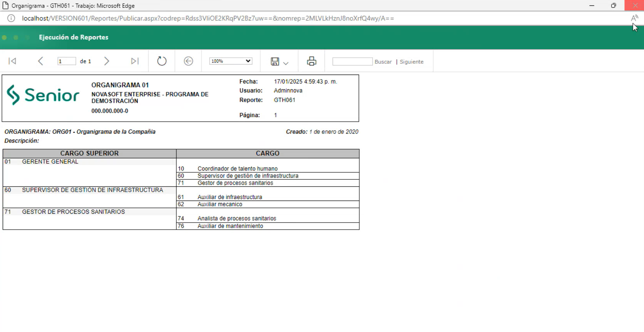Click the current page number field
The image size is (644, 332).
67,61
